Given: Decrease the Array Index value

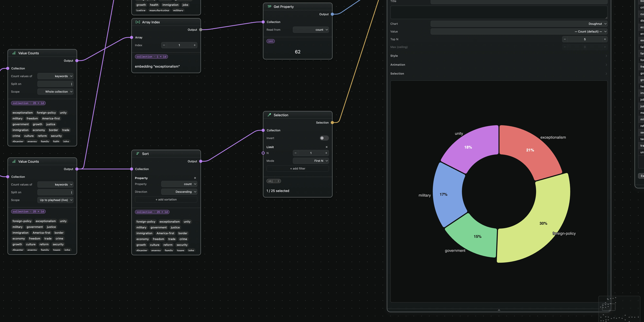Looking at the screenshot, I should [x=164, y=45].
